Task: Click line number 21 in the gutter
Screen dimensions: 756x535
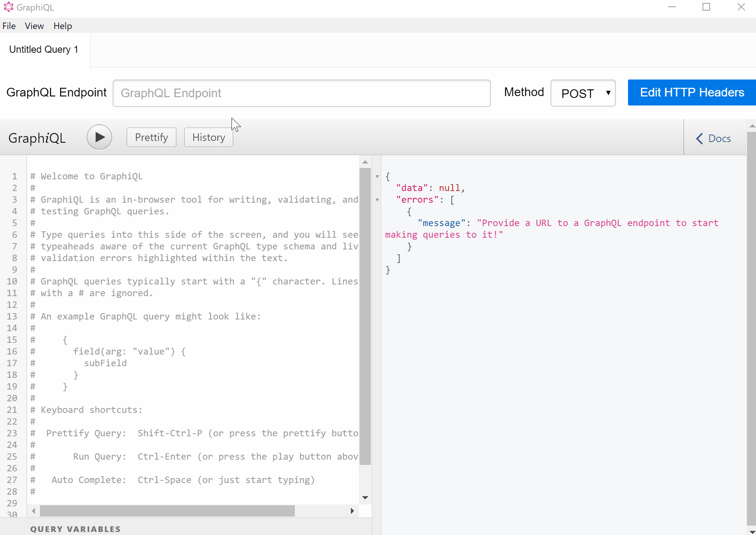Action: (x=12, y=410)
